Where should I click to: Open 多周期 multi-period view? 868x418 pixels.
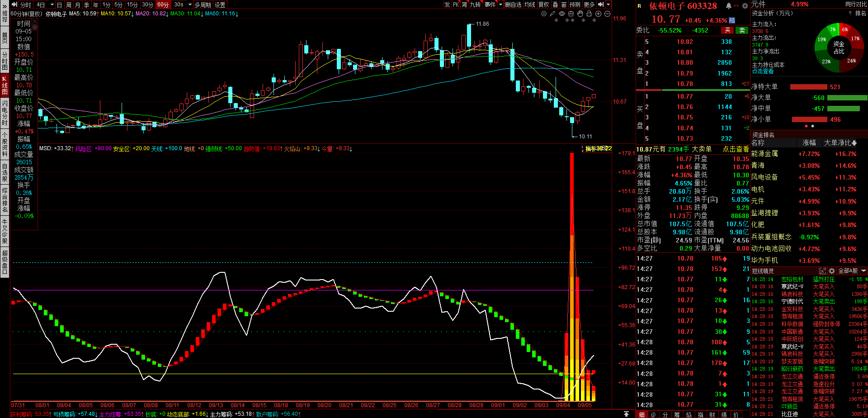[x=203, y=5]
